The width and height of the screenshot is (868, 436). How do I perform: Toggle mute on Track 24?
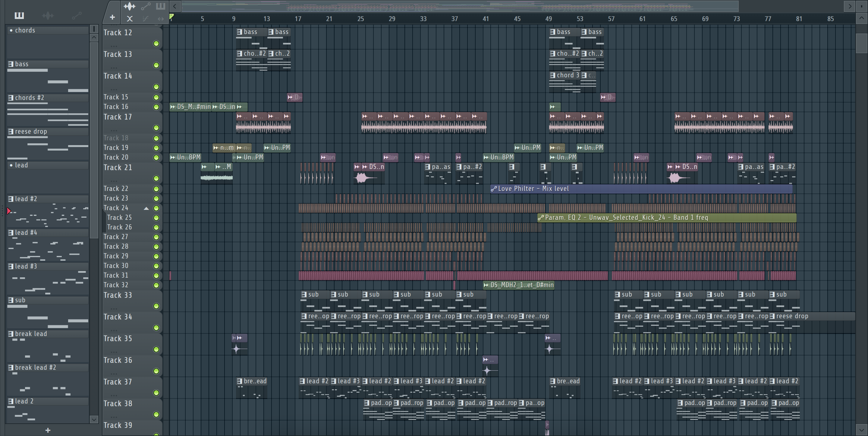tap(156, 208)
